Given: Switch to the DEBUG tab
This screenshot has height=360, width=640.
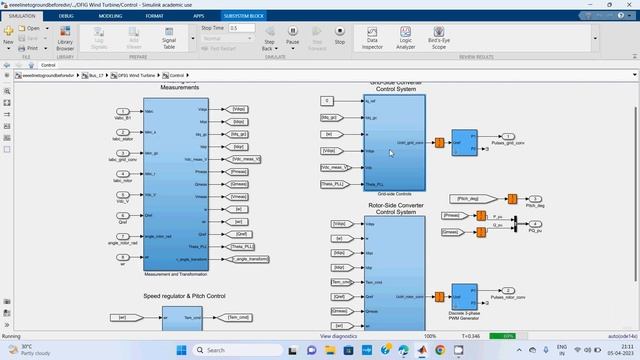Looking at the screenshot, I should [66, 16].
